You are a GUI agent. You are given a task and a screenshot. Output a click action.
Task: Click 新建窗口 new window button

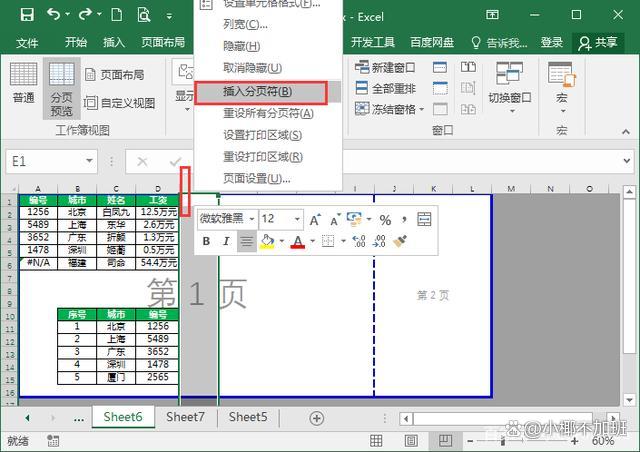(385, 67)
